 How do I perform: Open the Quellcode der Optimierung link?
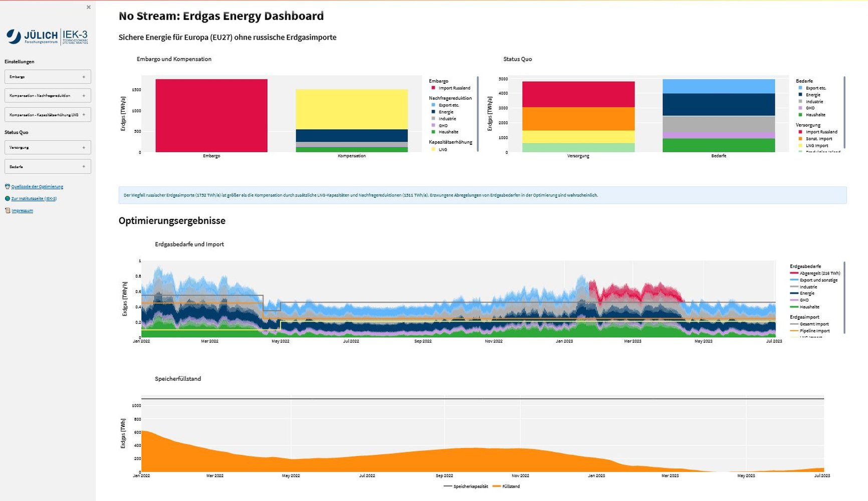coord(37,186)
